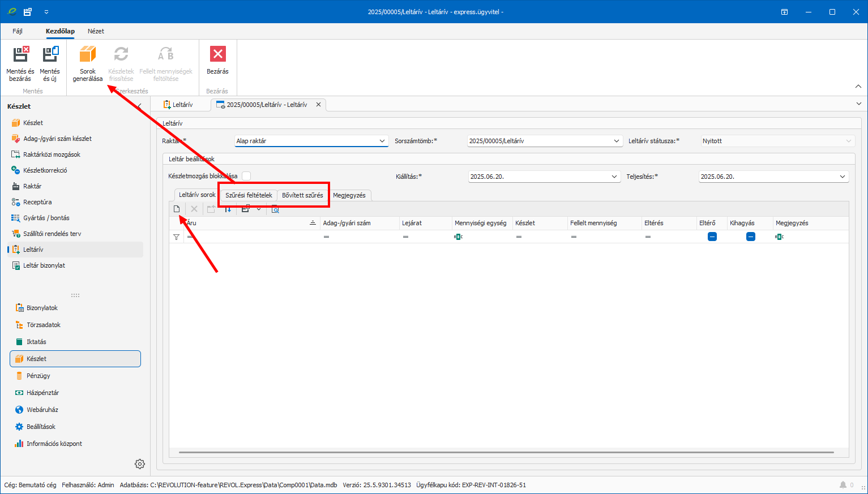Click the grid's horizontal scrollbar

[x=506, y=453]
